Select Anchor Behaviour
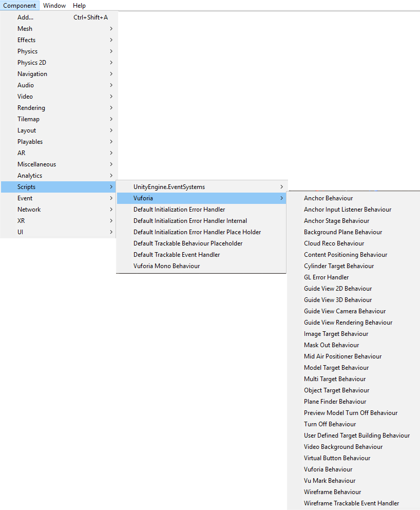The width and height of the screenshot is (420, 510). (354, 198)
